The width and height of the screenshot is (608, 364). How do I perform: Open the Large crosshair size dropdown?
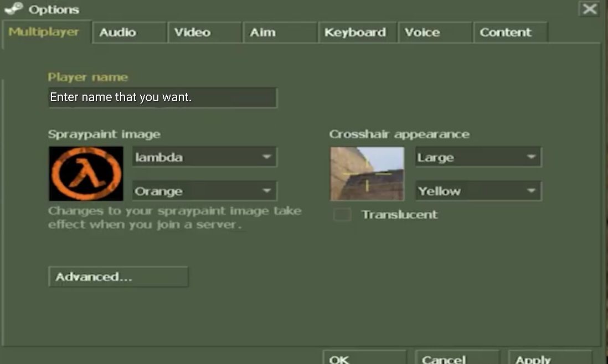click(478, 157)
